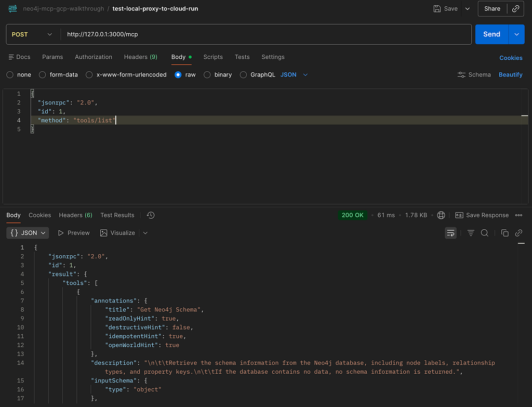This screenshot has width=532, height=407.
Task: Open the response format JSON dropdown
Action: click(x=28, y=233)
